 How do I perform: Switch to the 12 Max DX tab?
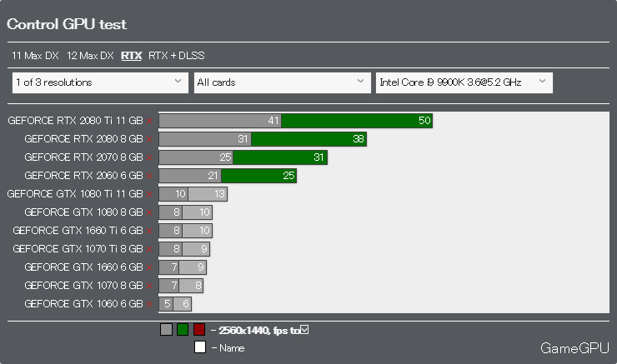click(90, 56)
